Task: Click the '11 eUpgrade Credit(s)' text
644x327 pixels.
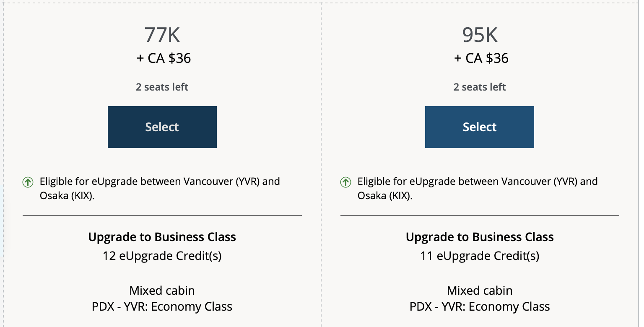Action: click(480, 256)
